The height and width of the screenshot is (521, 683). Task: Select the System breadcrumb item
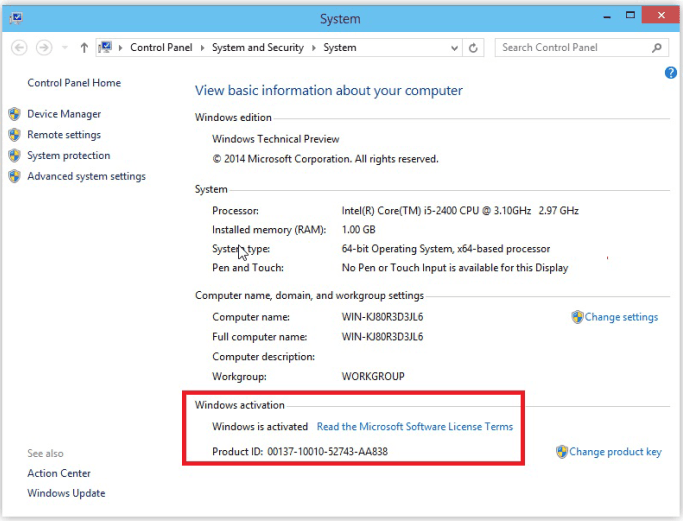[340, 47]
